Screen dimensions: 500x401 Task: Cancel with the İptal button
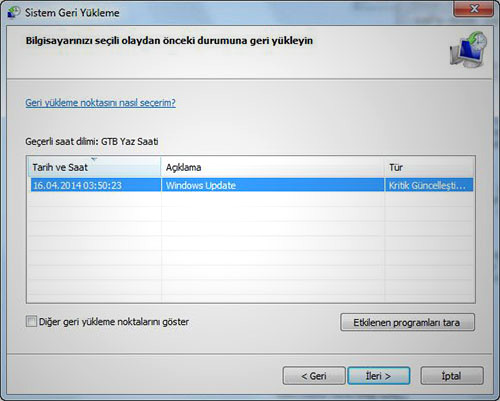(x=452, y=376)
